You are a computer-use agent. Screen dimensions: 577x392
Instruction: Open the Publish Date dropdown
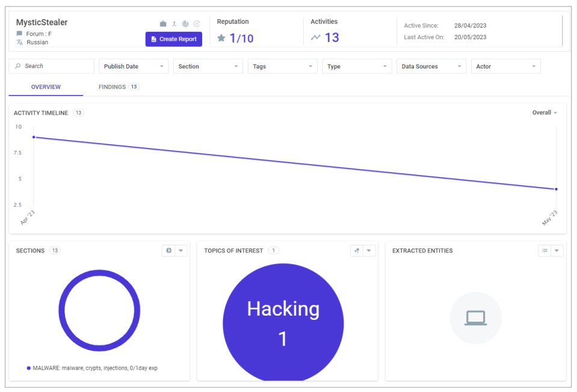point(134,66)
